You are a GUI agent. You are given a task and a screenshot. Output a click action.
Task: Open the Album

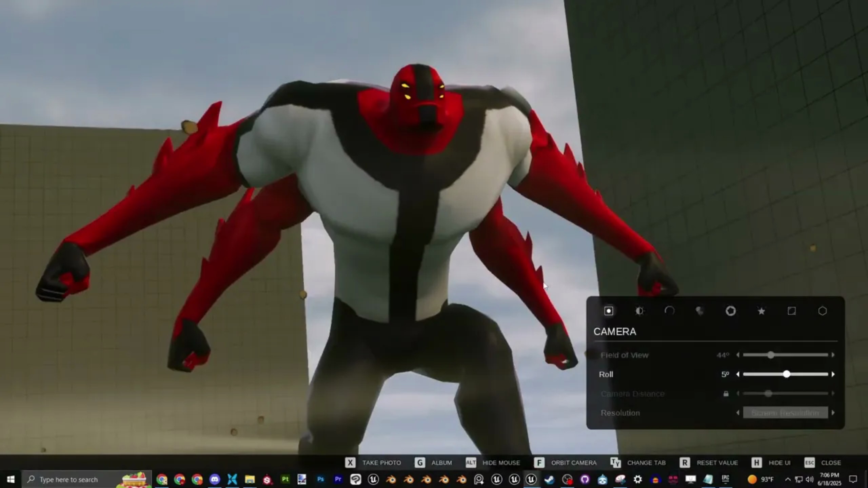pos(441,463)
